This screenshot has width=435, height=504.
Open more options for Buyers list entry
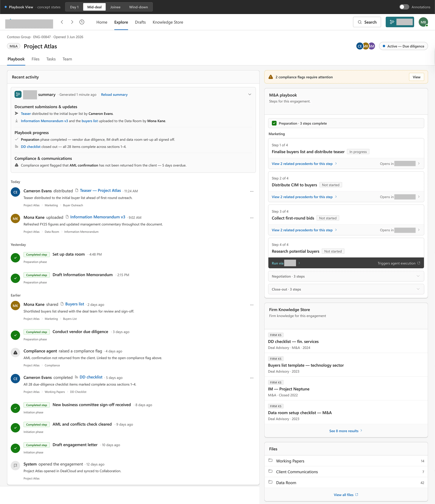[252, 305]
